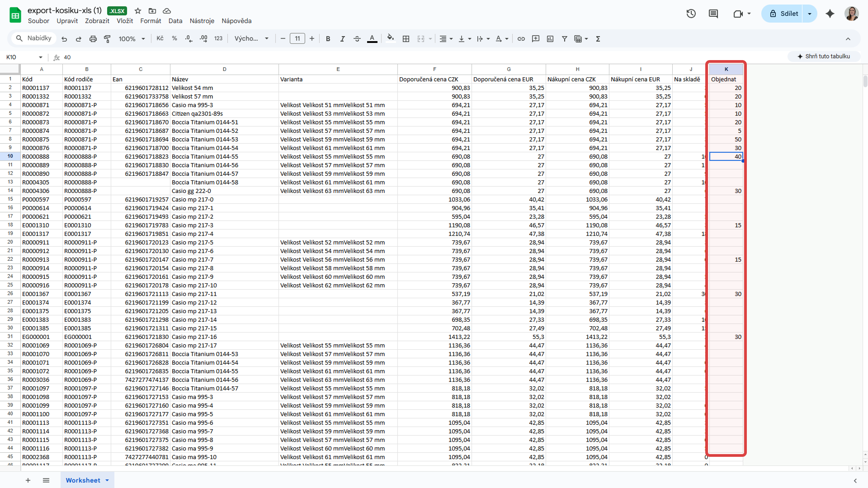
Task: Click the print icon
Action: pyautogui.click(x=93, y=39)
